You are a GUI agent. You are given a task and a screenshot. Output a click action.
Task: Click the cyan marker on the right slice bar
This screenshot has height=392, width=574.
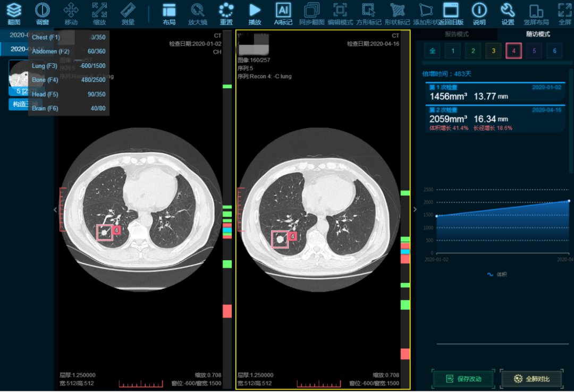coord(405,252)
